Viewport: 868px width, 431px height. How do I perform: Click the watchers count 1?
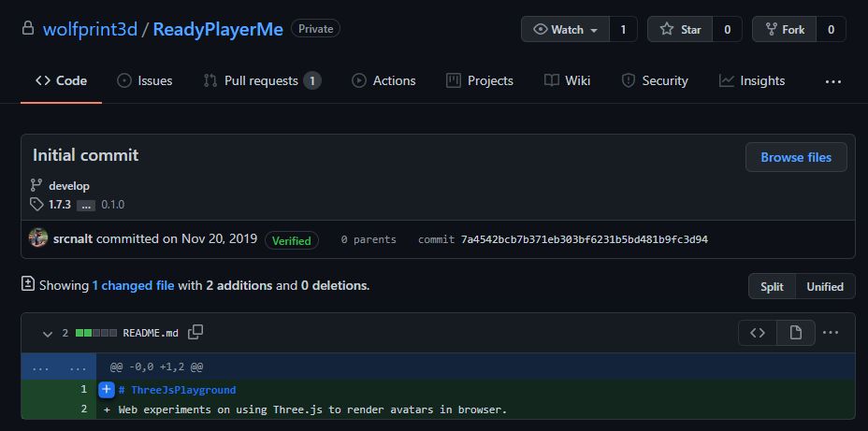[623, 29]
